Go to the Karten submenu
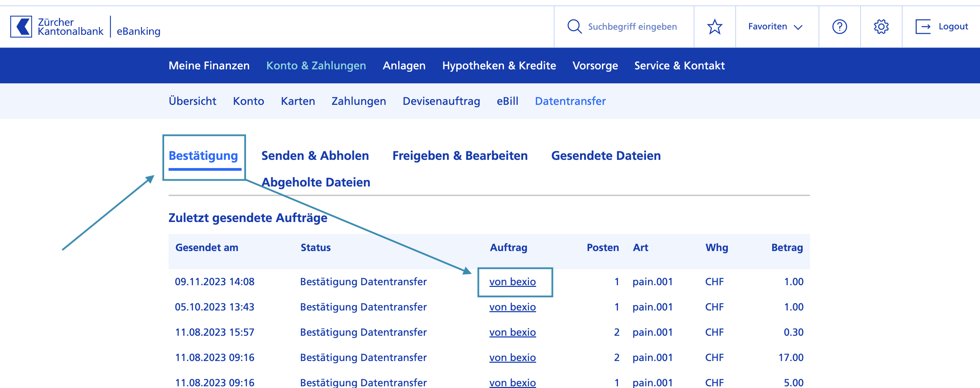Screen dimensions: 980x388 (x=298, y=101)
